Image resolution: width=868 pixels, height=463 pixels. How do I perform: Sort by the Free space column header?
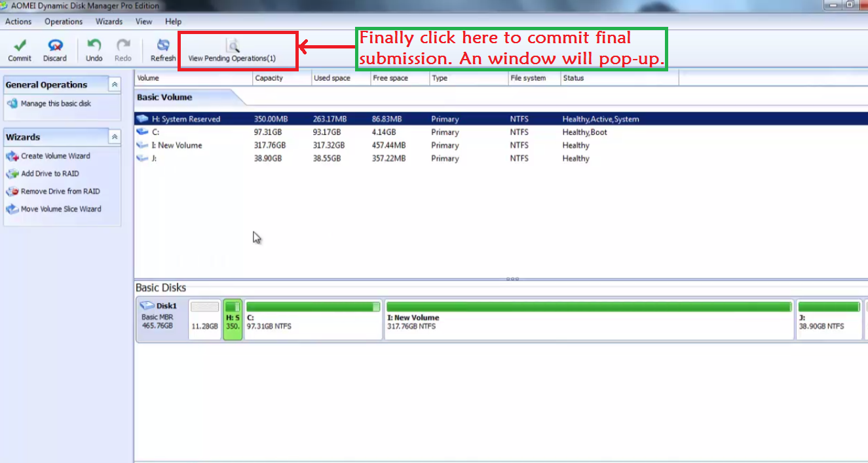pos(400,78)
